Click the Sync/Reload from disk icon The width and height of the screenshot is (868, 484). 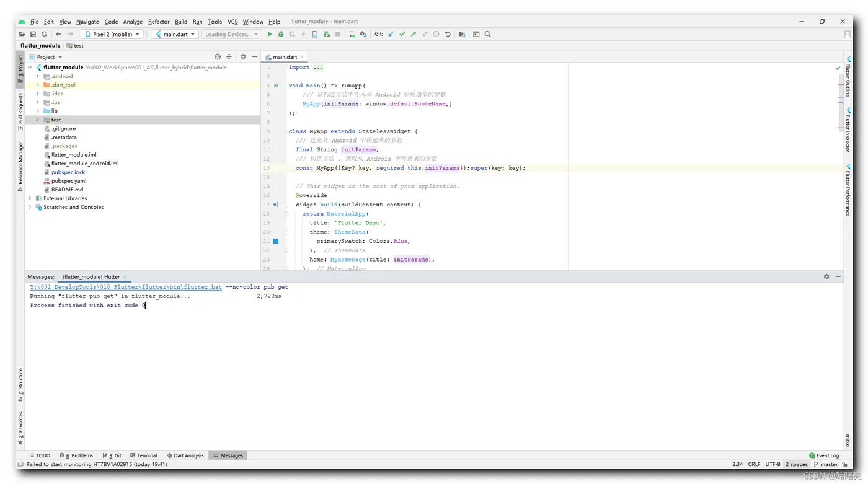tap(44, 34)
